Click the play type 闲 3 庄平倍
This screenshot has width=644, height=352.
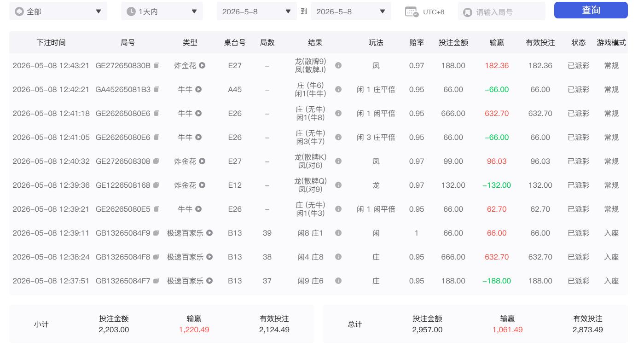tap(376, 138)
